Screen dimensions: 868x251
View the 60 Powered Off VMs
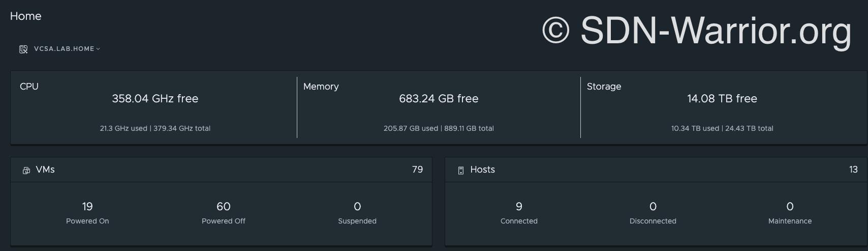pyautogui.click(x=224, y=207)
